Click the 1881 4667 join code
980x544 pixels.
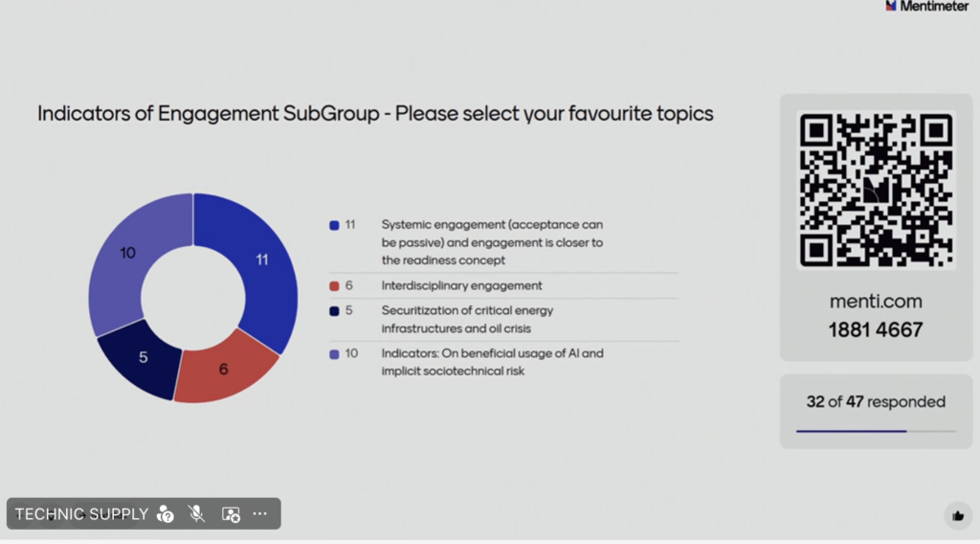(x=876, y=330)
